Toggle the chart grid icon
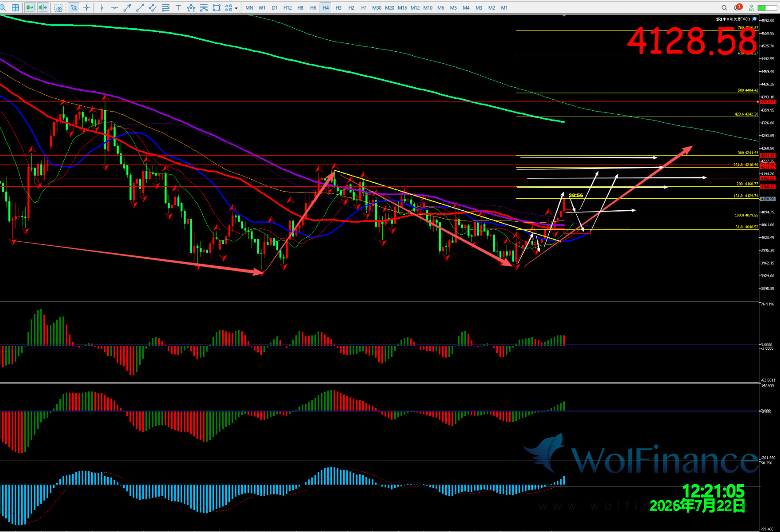This screenshot has height=532, width=780. [x=16, y=8]
